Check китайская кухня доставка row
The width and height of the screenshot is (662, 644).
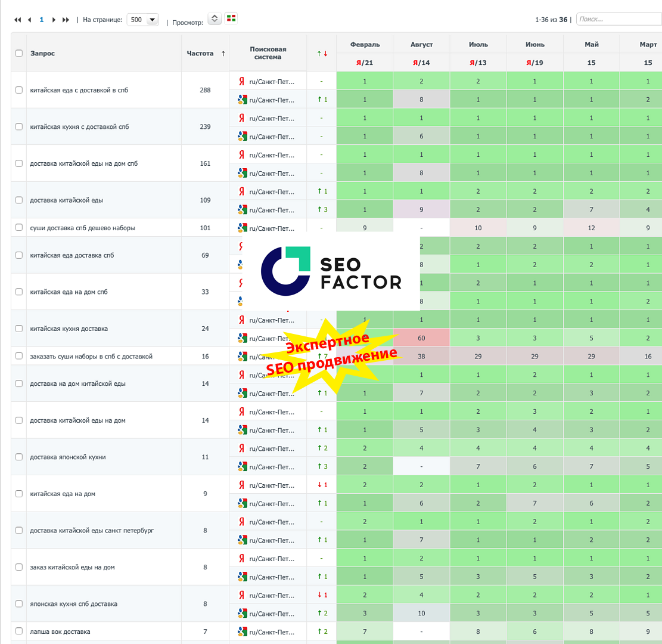[19, 329]
